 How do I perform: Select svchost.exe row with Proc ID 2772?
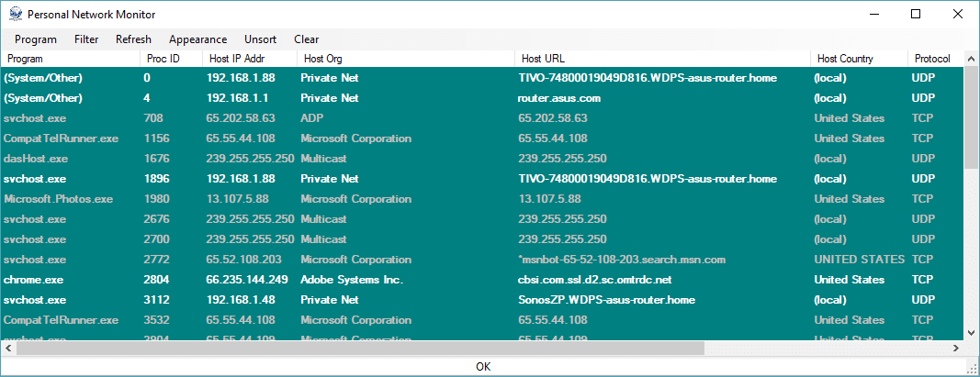click(x=482, y=259)
